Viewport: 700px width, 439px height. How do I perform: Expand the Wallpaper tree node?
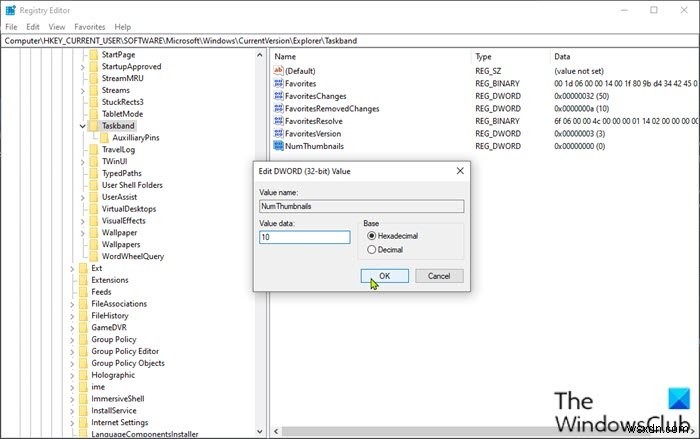click(x=83, y=233)
